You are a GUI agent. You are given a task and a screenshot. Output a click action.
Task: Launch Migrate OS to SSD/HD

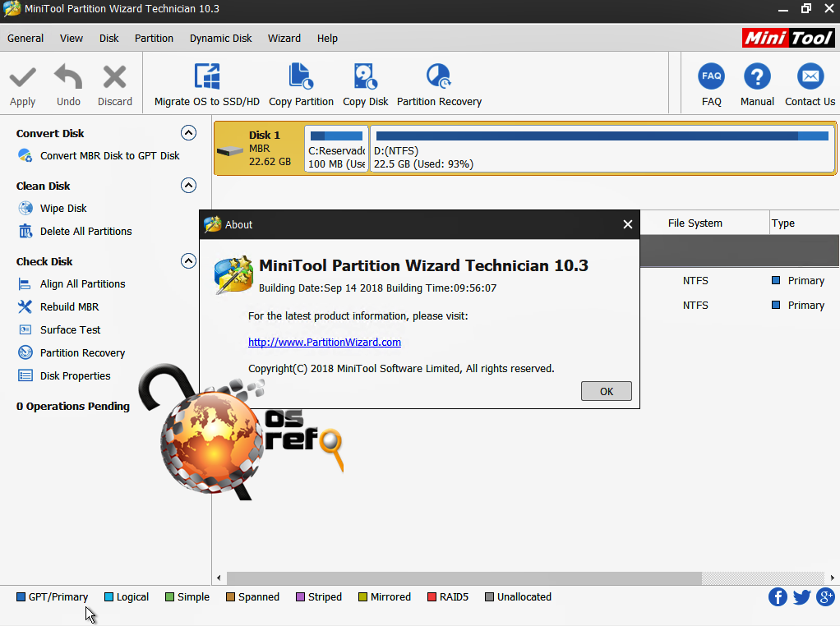pyautogui.click(x=207, y=85)
